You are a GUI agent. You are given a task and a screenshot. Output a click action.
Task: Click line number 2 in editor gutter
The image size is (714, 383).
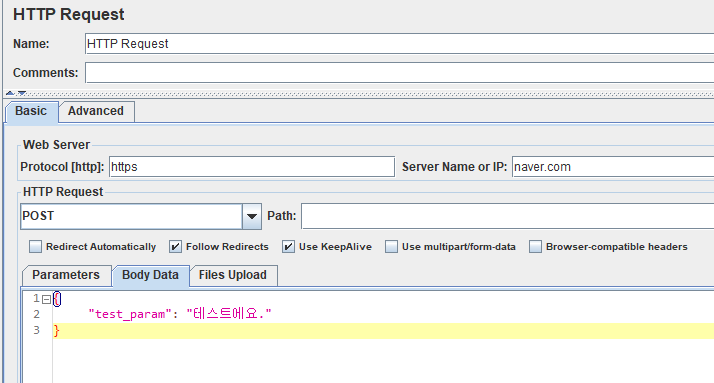click(36, 314)
